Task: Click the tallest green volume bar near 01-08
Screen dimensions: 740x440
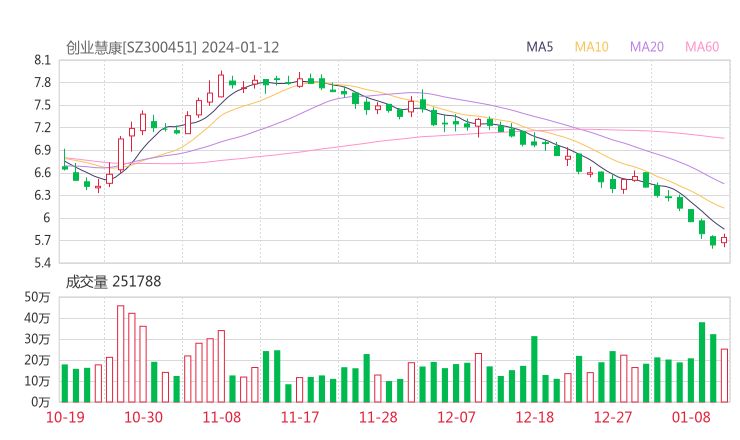Action: click(702, 362)
